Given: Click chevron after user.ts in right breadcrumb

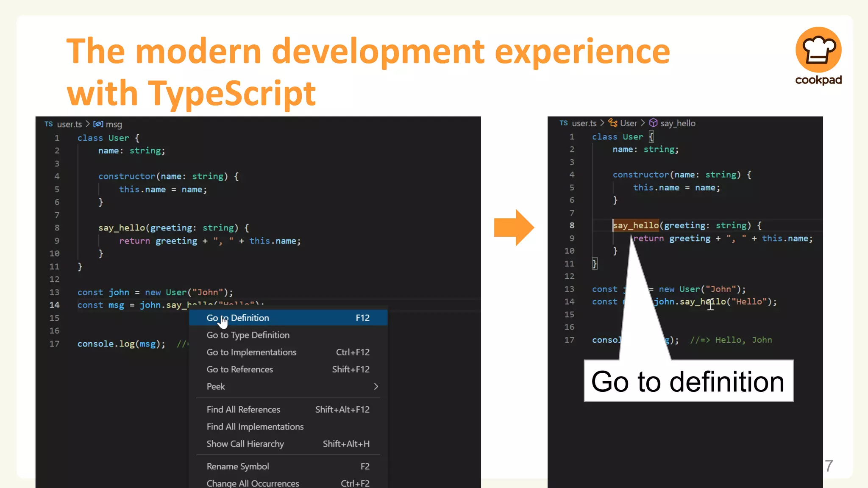Looking at the screenshot, I should coord(602,123).
